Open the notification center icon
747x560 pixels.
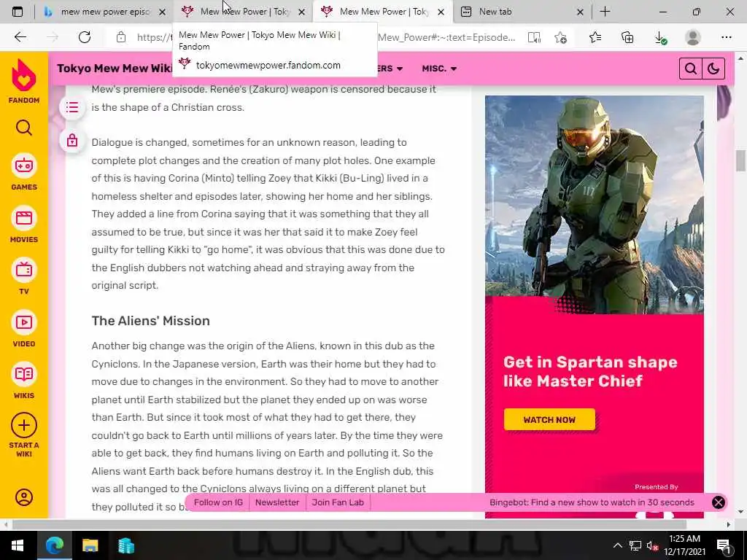click(724, 545)
